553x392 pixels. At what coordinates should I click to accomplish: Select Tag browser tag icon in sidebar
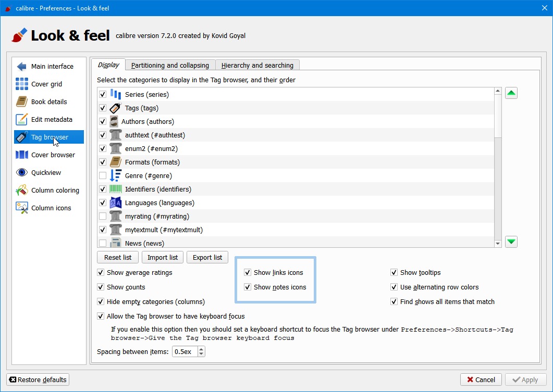pyautogui.click(x=21, y=137)
